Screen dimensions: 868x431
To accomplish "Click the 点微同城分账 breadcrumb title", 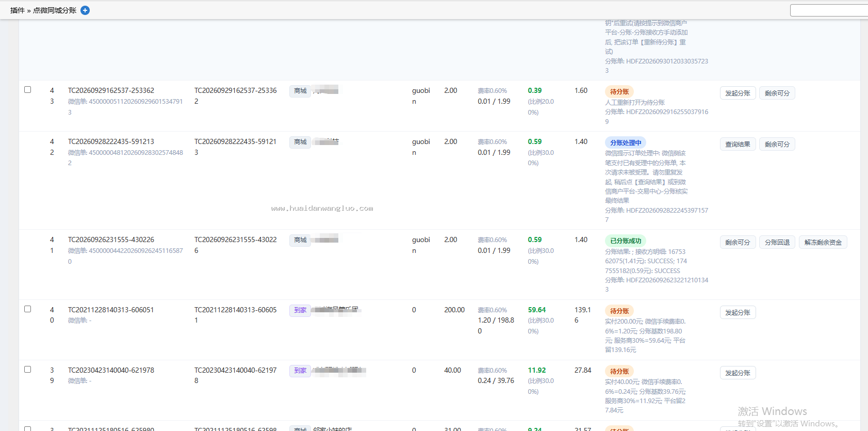I will pos(55,10).
